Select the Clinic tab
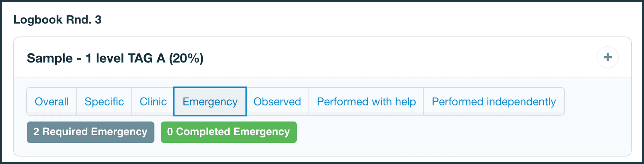Image resolution: width=644 pixels, height=164 pixels. (153, 102)
